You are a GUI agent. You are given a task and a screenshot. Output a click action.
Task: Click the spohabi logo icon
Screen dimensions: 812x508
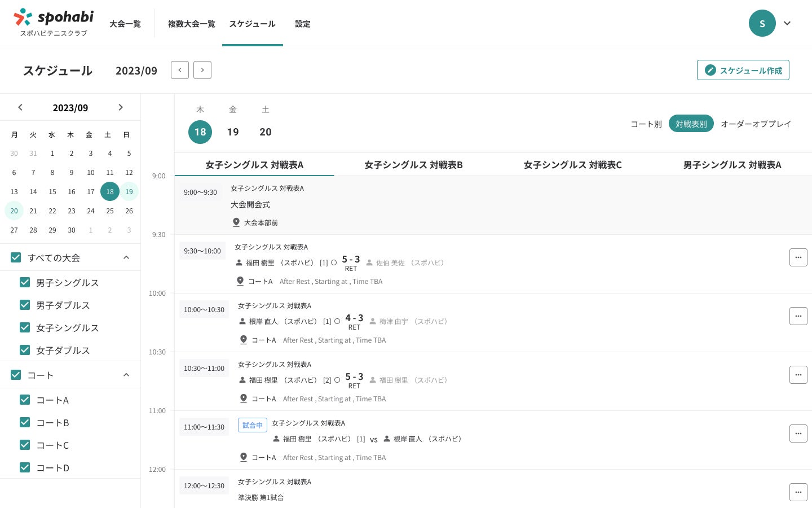pyautogui.click(x=23, y=17)
